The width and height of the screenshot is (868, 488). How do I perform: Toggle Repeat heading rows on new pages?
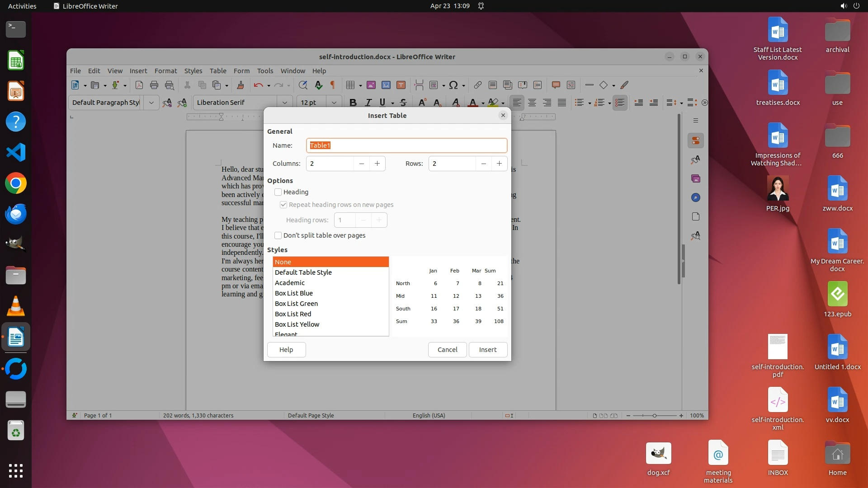point(283,205)
